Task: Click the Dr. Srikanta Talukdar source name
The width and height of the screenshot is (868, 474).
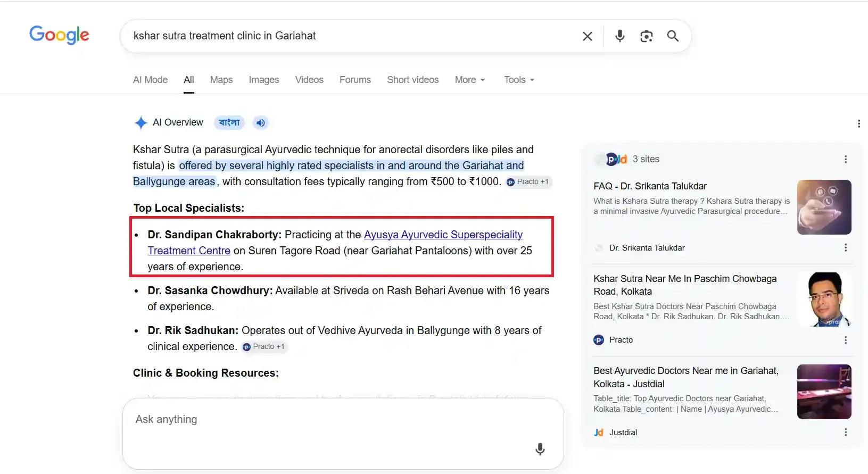Action: [647, 248]
